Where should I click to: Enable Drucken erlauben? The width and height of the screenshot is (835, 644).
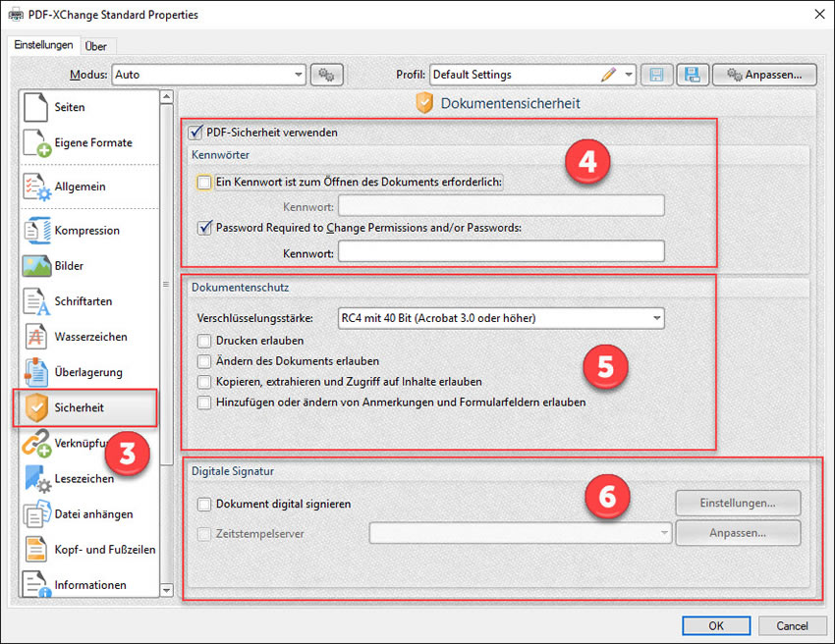coord(204,341)
